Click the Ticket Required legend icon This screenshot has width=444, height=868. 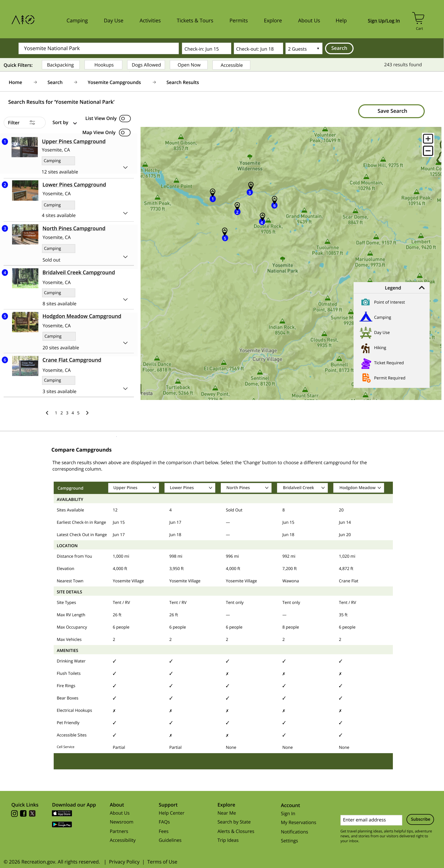coord(366,363)
